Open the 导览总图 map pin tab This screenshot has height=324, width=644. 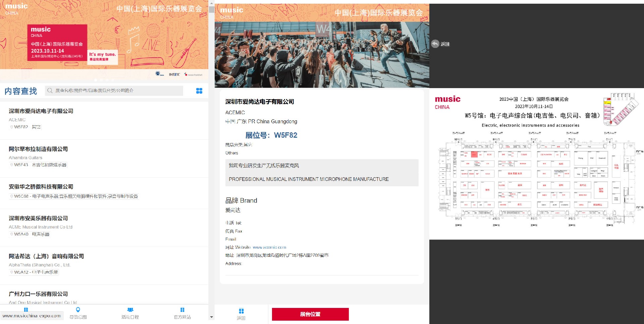78,313
